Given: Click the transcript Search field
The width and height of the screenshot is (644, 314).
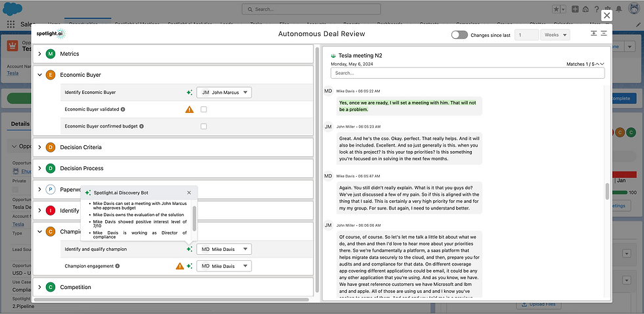Looking at the screenshot, I should click(467, 73).
